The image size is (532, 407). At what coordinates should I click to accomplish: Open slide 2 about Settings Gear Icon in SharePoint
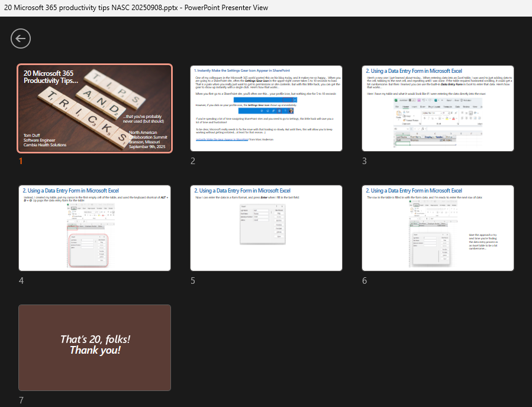point(266,108)
